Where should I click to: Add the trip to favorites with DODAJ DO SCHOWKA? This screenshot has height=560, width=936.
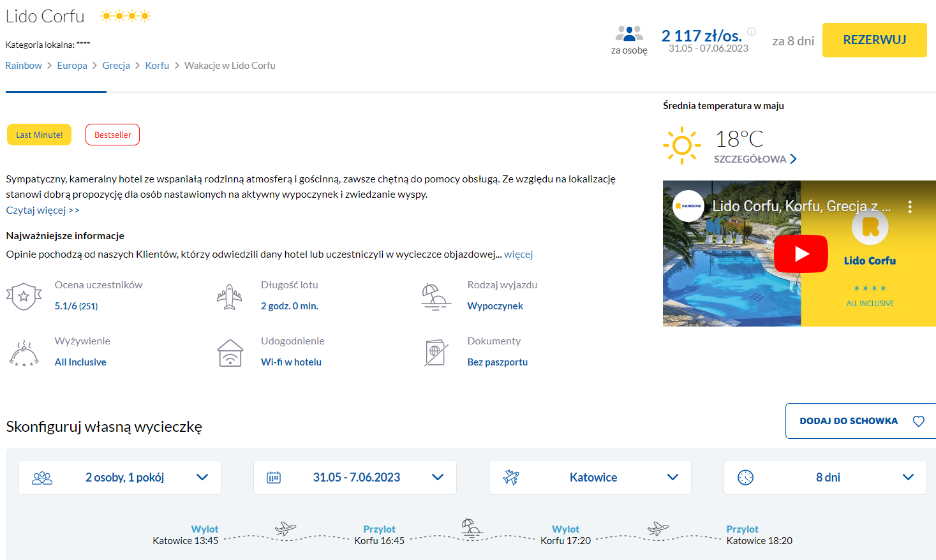[x=861, y=421]
